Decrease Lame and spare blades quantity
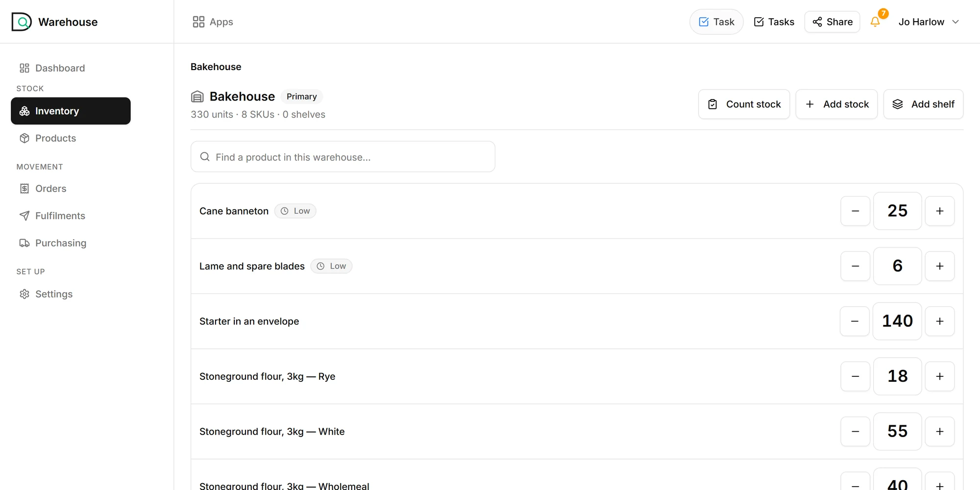The width and height of the screenshot is (980, 490). [x=855, y=266]
